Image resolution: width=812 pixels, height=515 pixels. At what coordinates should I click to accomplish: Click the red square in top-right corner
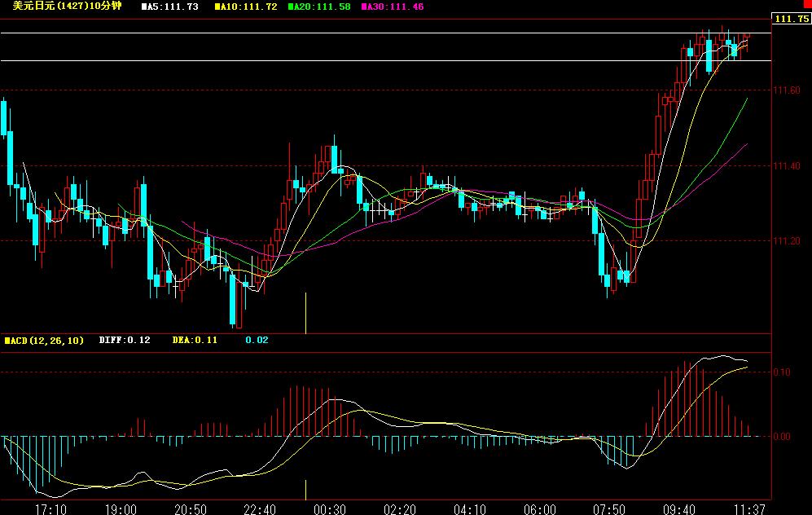point(809,3)
